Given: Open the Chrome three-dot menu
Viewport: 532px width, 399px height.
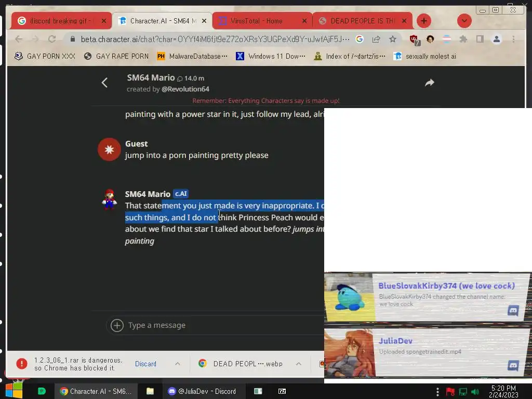Looking at the screenshot, I should 513,39.
